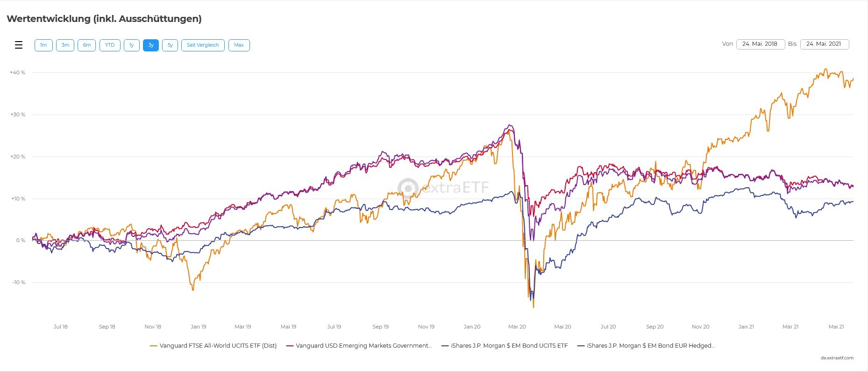Open the chart hamburger context menu
The height and width of the screenshot is (372, 868).
[19, 45]
